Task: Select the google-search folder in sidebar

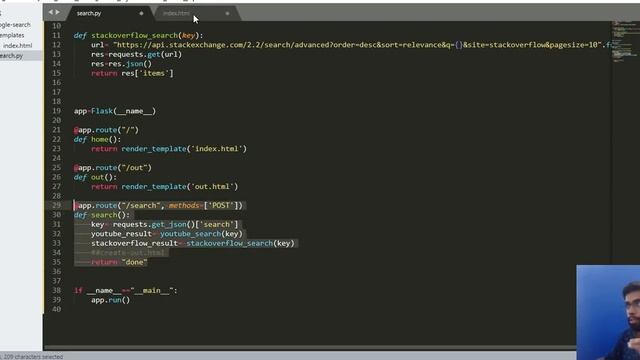Action: [x=15, y=25]
